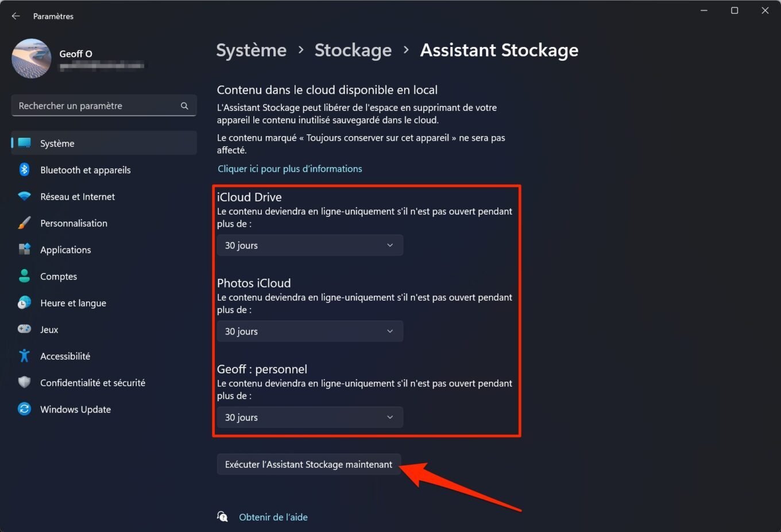This screenshot has height=532, width=781.
Task: Click Exécuter l'Assistant Stockage maintenant button
Action: 309,464
